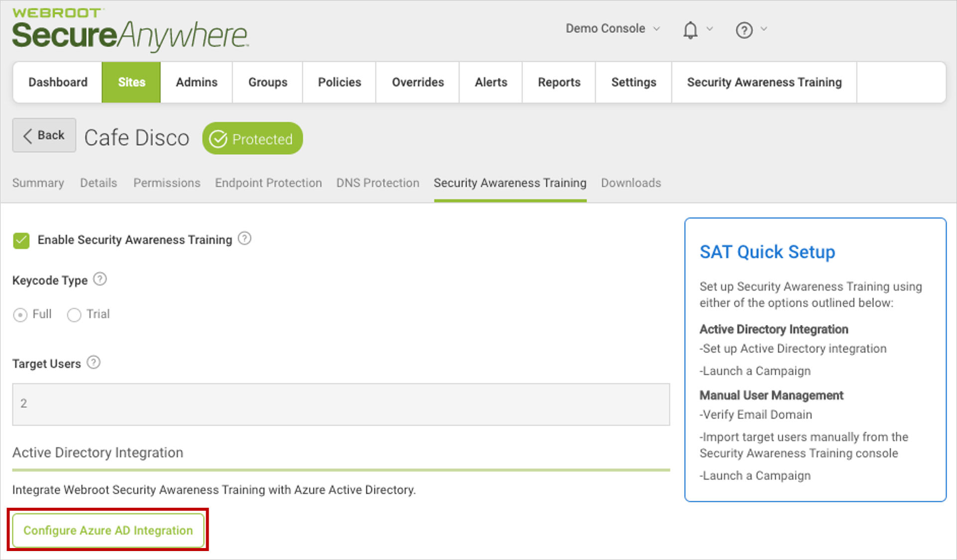Click the Alerts tab icon
Viewport: 957px width, 560px height.
pyautogui.click(x=492, y=82)
